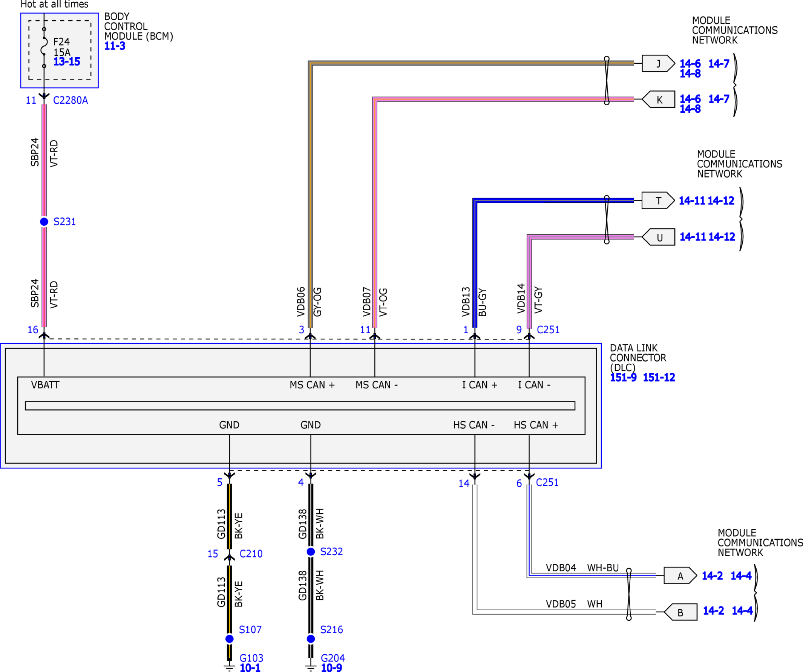Click the S216 splice label
The image size is (803, 672).
[331, 629]
